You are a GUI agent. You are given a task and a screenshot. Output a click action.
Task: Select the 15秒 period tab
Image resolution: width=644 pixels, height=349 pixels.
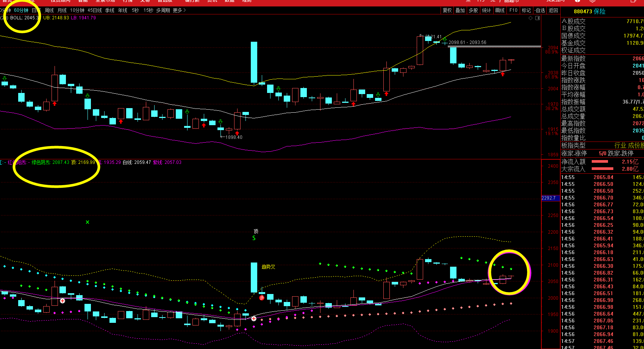[148, 10]
